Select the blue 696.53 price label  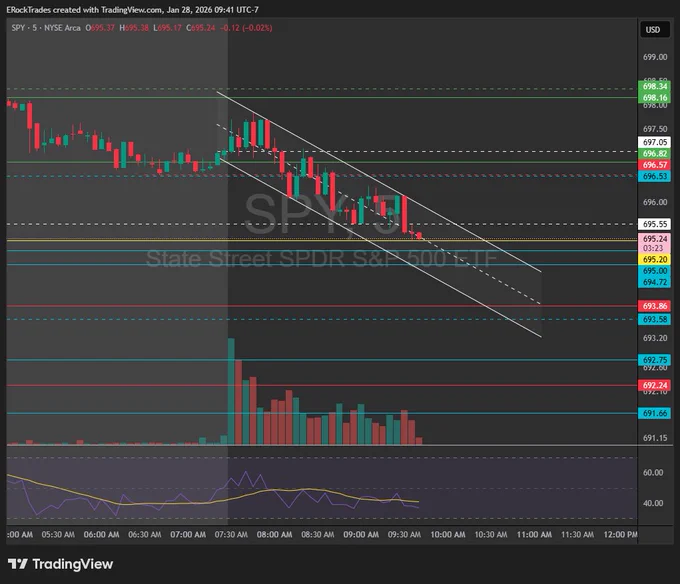[x=654, y=176]
